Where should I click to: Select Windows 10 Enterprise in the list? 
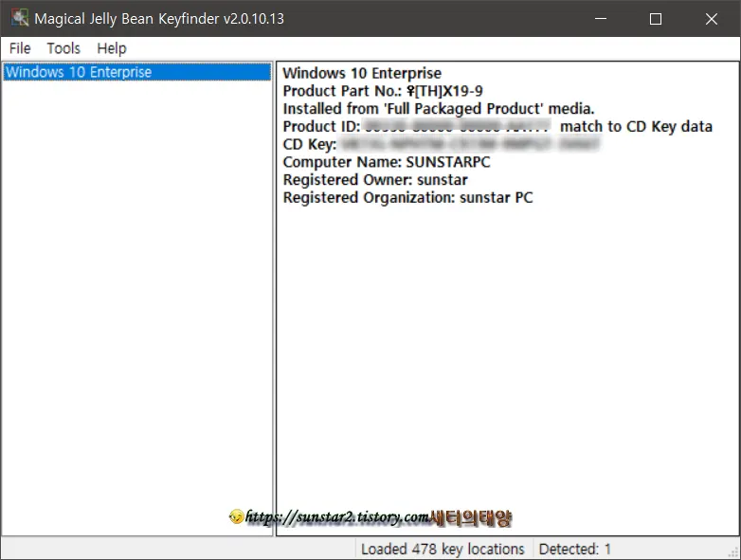pos(137,72)
